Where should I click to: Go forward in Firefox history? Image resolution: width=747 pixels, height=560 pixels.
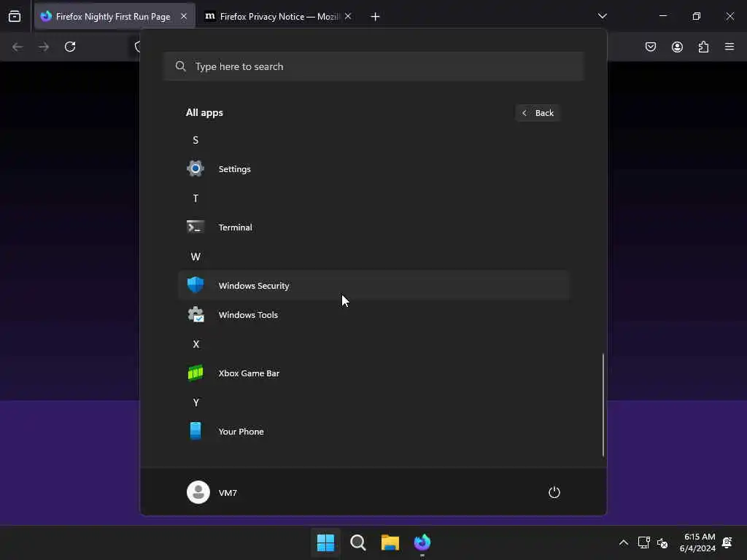(44, 47)
